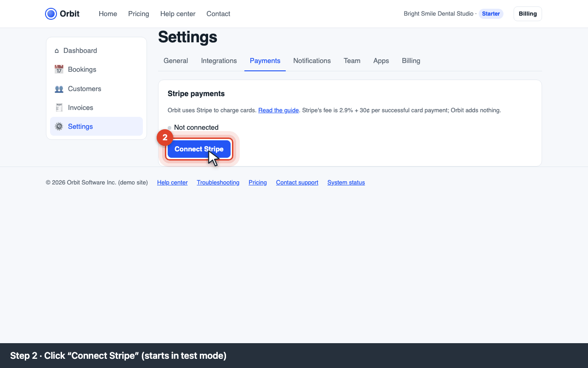This screenshot has width=588, height=368.
Task: Open the System status footer link
Action: tap(346, 183)
